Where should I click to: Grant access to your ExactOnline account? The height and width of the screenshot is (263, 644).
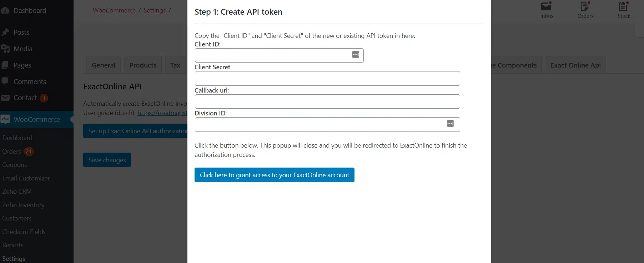274,175
